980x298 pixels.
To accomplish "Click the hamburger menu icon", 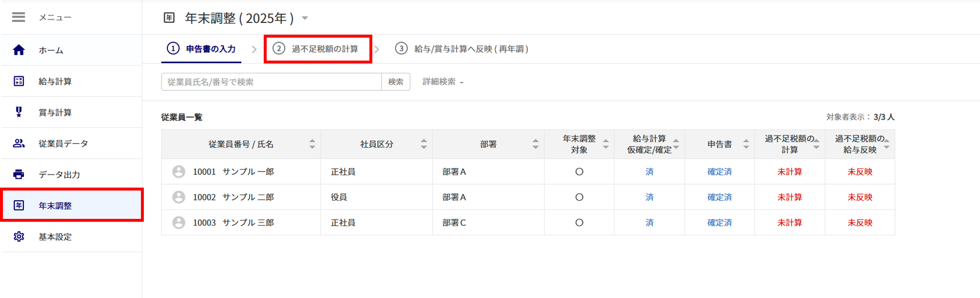I will (19, 18).
